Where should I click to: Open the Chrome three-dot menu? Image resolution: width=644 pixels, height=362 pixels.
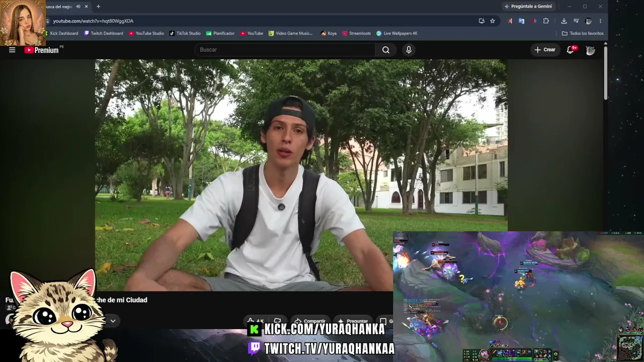(x=600, y=21)
